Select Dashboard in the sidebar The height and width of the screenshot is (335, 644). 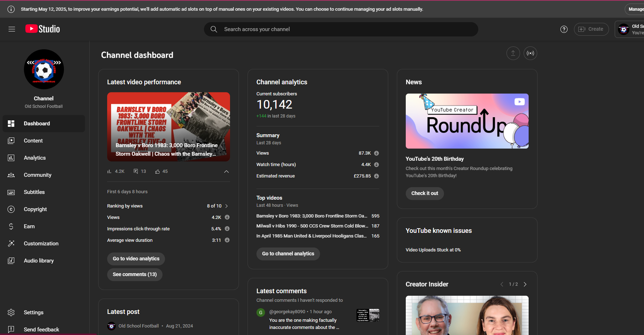point(44,124)
